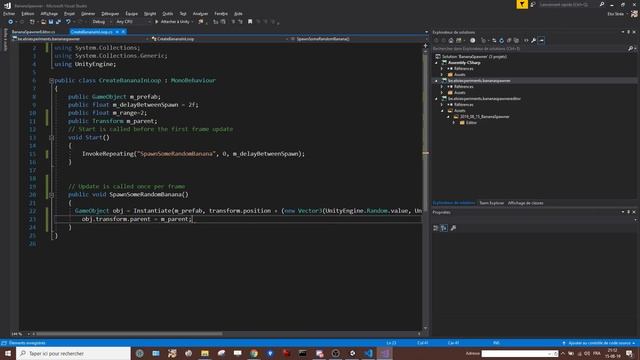Image resolution: width=640 pixels, height=360 pixels.
Task: Switch to BananaSpawnerEditor.cs tab
Action: click(34, 32)
